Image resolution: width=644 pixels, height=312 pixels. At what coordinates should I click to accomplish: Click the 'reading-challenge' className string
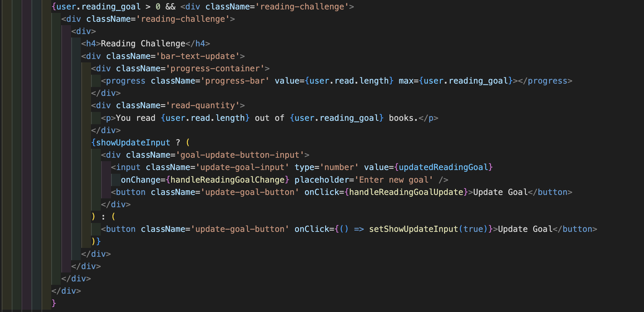pos(183,19)
